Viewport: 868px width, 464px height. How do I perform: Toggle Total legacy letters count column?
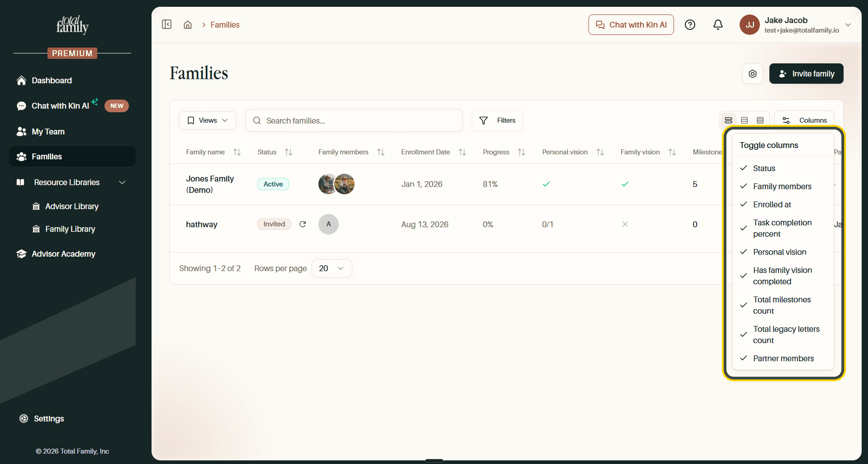point(783,335)
